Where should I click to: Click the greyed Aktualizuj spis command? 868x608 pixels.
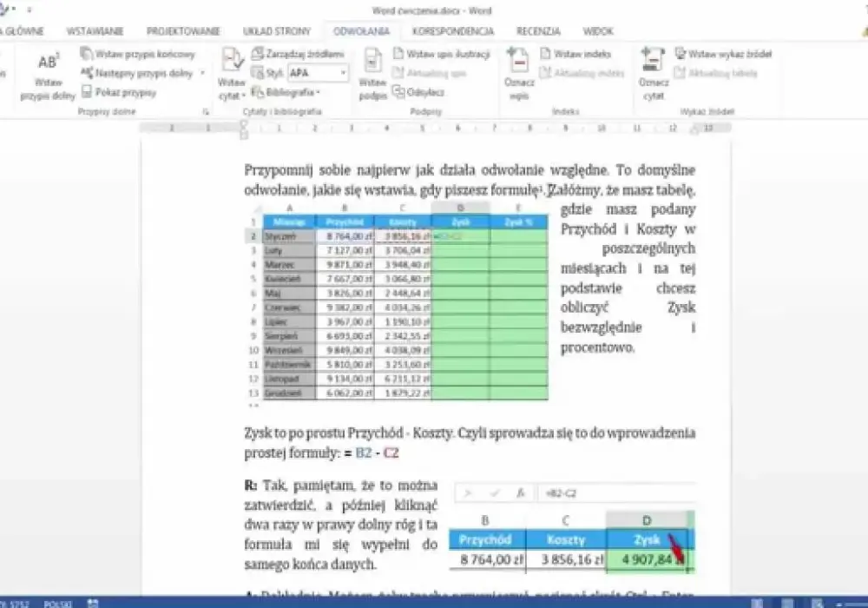[430, 73]
